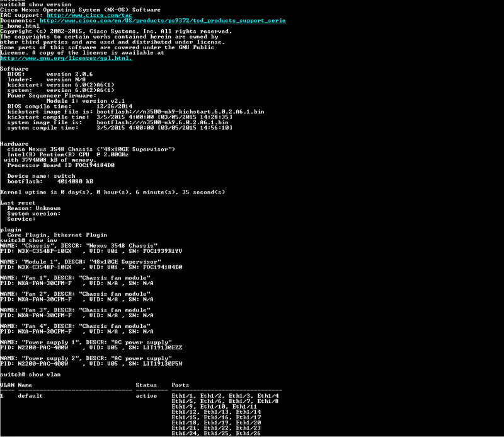Viewport: 504px width, 437px height.
Task: Click the n3500-uk9-kickstart.6.0.2.A6.1.bin file name
Action: (203, 112)
